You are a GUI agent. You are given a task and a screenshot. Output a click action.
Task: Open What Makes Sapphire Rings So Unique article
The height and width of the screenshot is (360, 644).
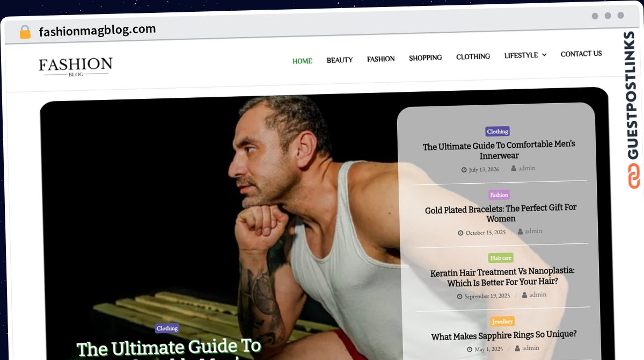point(504,335)
